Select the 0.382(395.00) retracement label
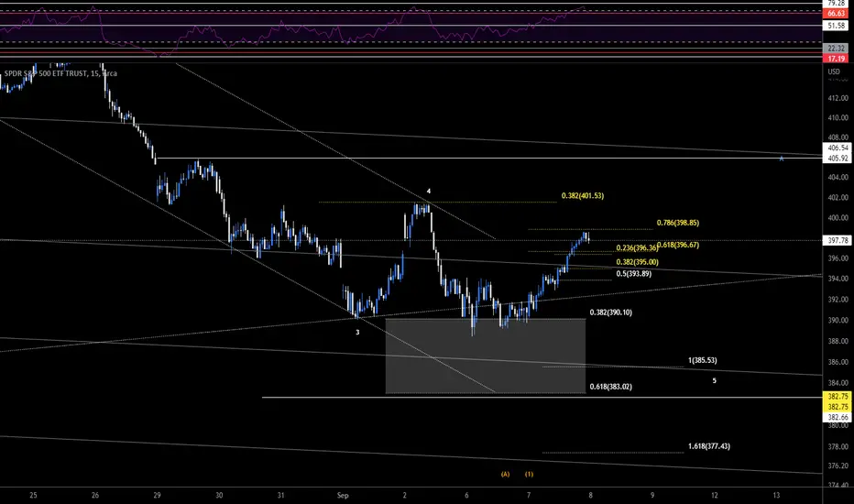This screenshot has height=504, width=854. pyautogui.click(x=637, y=262)
